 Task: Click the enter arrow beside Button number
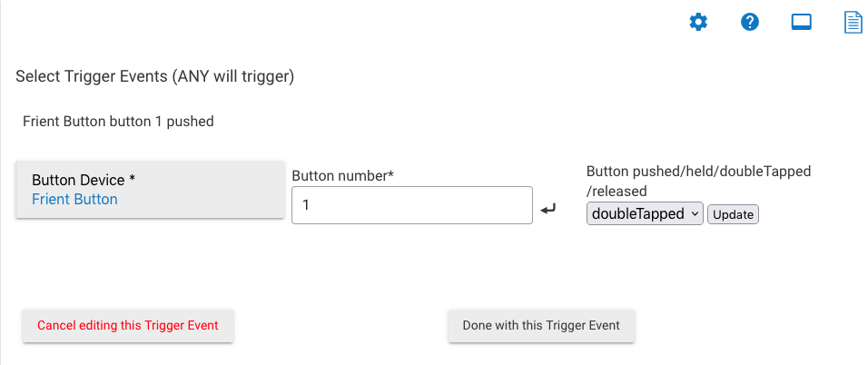coord(547,210)
